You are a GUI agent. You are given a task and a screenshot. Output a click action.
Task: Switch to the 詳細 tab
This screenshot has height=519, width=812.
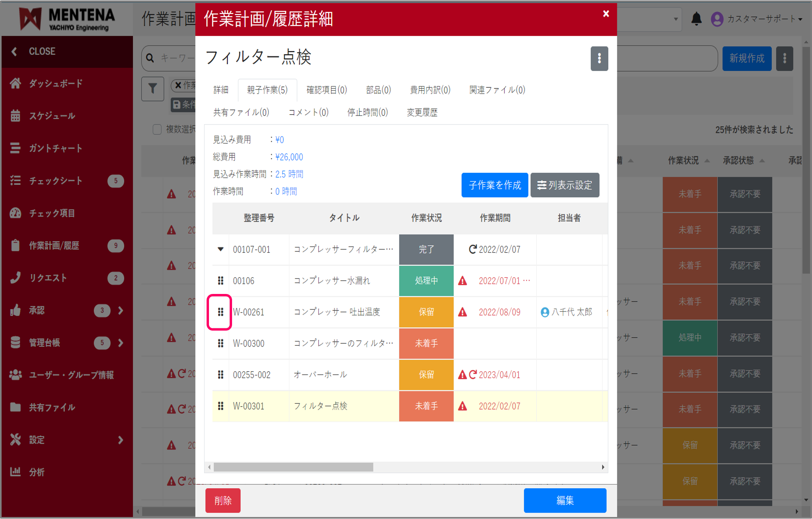pyautogui.click(x=221, y=90)
